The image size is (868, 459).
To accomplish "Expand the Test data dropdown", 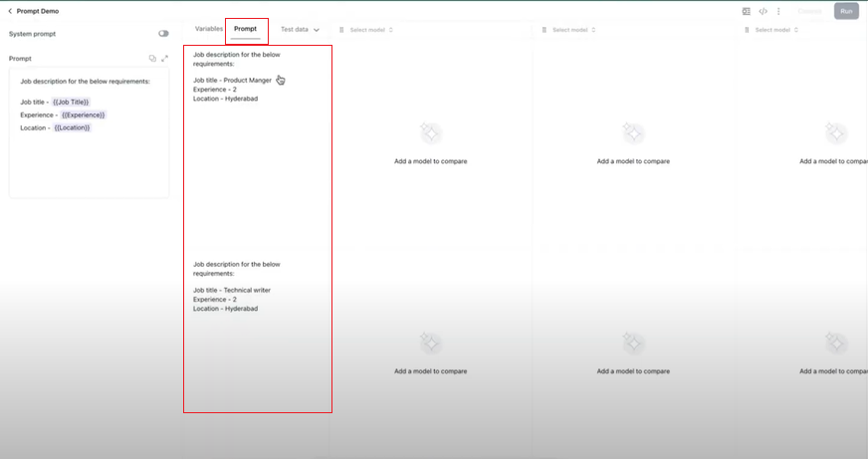I will 300,29.
